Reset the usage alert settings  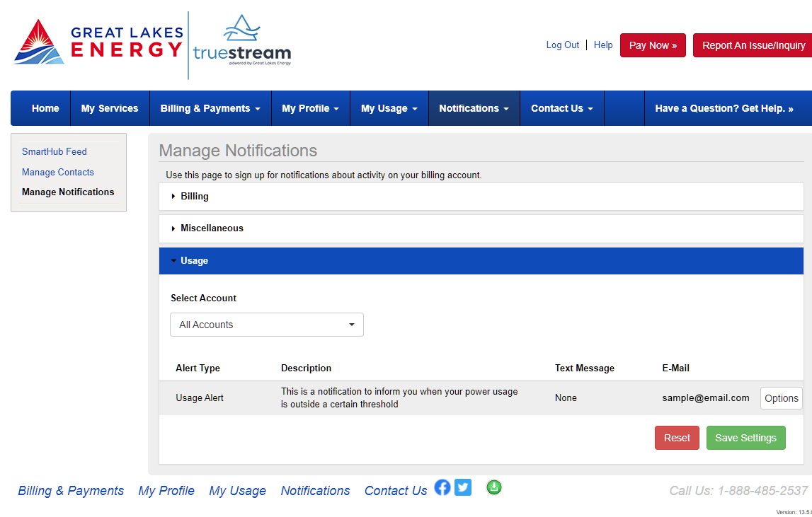point(677,437)
